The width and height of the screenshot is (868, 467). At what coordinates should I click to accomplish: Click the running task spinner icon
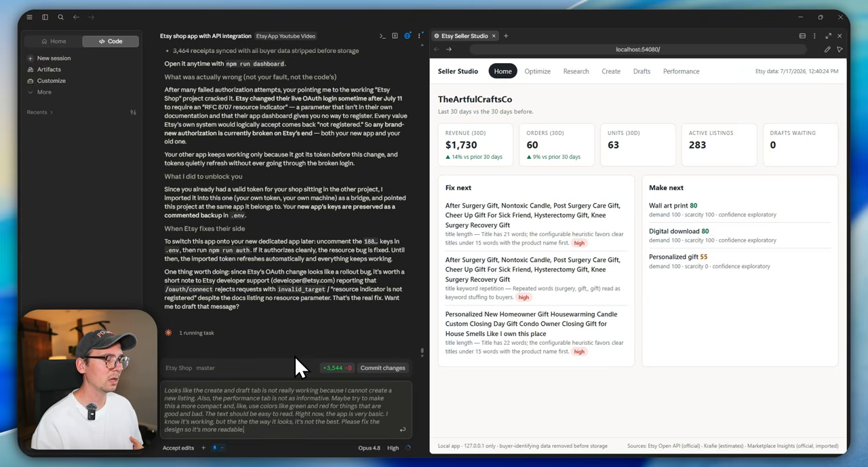click(168, 333)
